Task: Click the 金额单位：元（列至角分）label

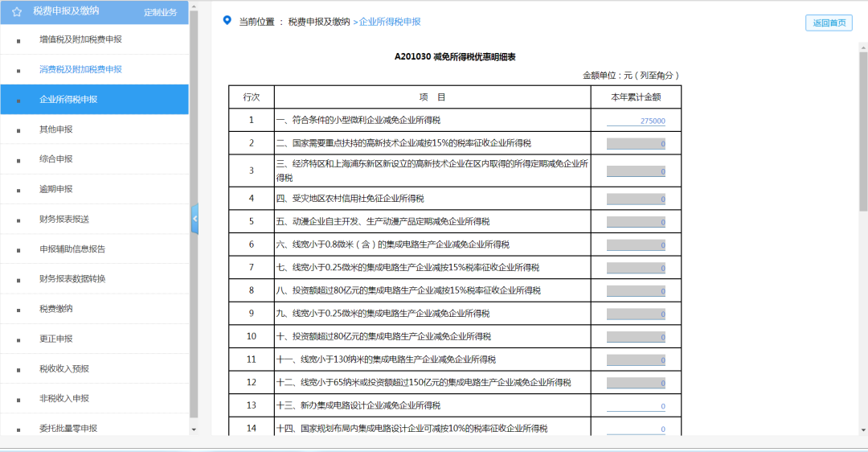Action: coord(631,76)
